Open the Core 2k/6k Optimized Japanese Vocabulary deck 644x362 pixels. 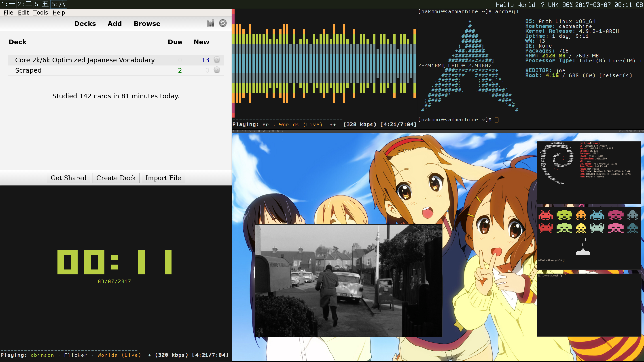(85, 60)
